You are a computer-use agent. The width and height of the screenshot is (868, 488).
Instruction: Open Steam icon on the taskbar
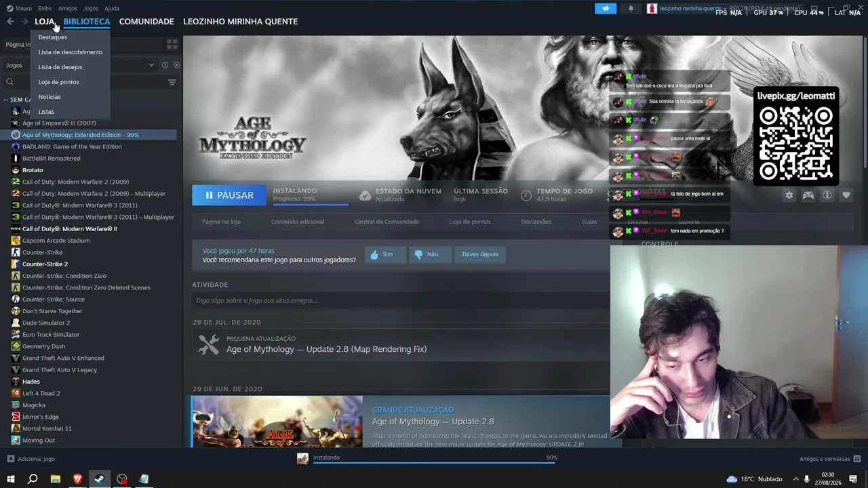click(x=100, y=479)
